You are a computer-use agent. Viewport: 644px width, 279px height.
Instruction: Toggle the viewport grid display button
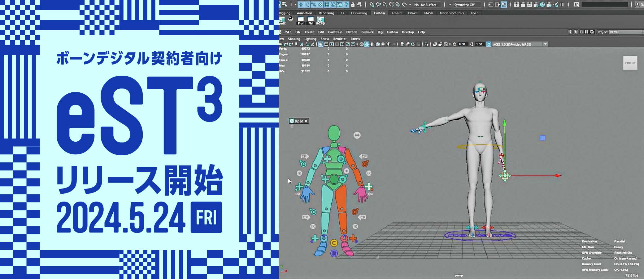320,44
